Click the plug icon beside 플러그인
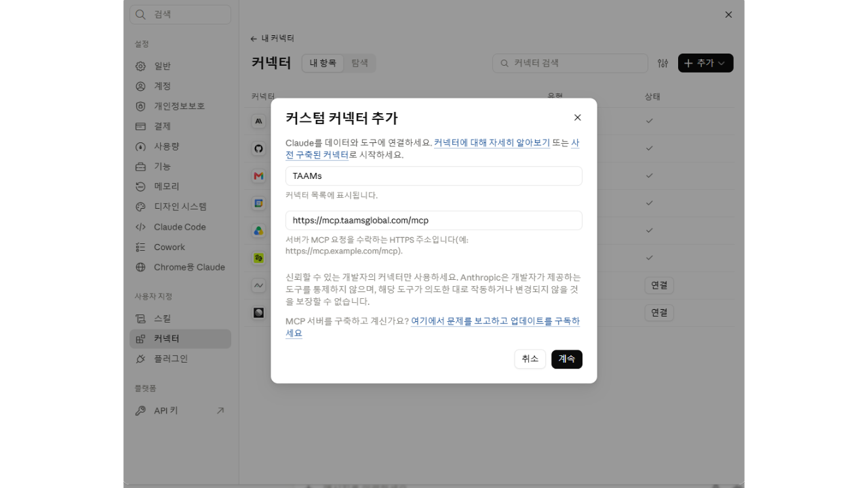 pyautogui.click(x=140, y=359)
